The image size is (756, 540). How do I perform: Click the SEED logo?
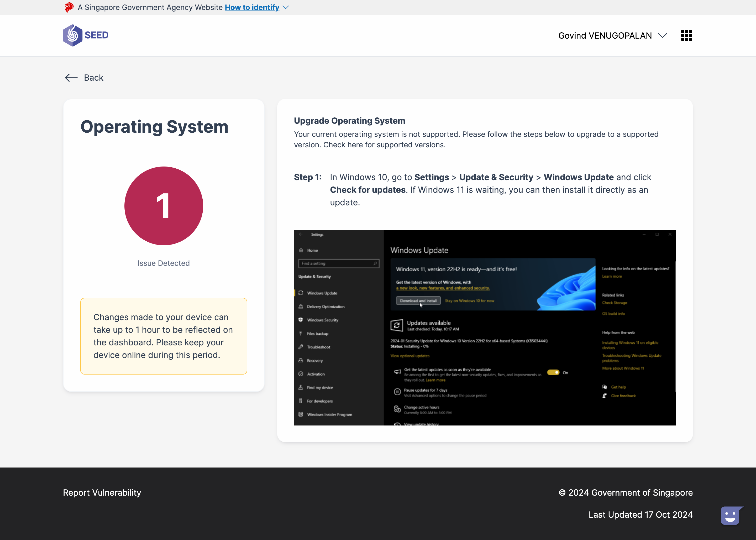[85, 35]
